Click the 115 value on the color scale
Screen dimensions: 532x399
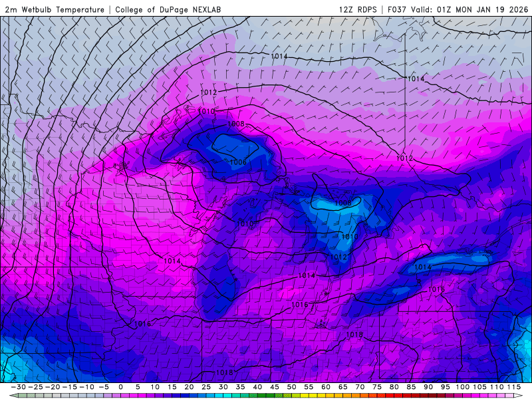[x=513, y=387]
